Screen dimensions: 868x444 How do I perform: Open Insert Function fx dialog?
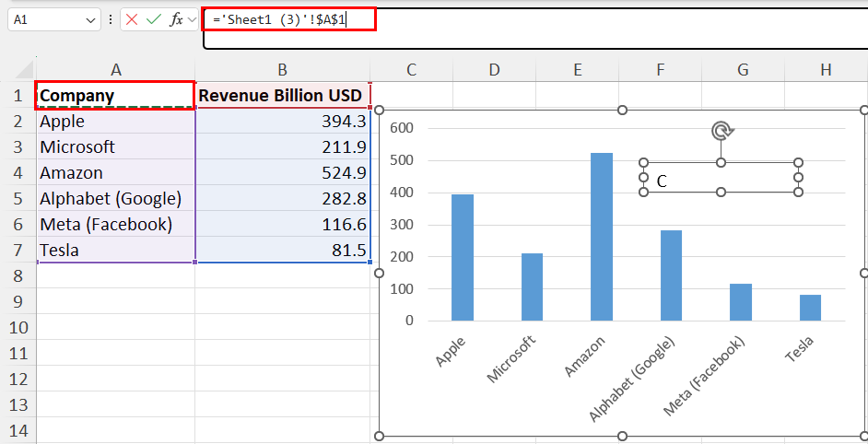(176, 20)
